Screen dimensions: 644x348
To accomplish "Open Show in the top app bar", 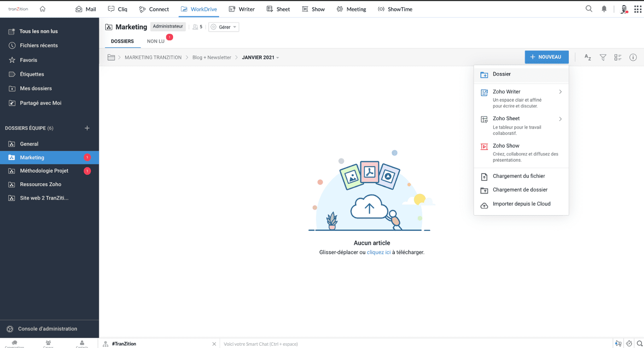I will (313, 9).
